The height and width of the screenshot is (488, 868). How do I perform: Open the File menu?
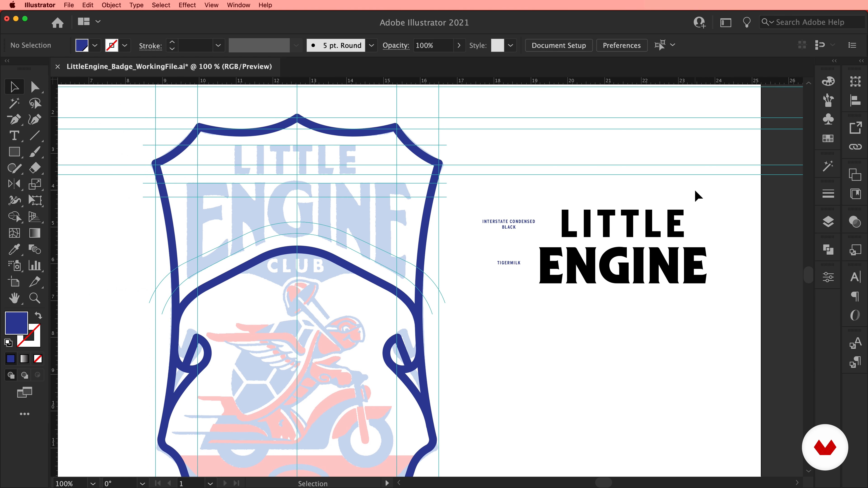coord(69,5)
